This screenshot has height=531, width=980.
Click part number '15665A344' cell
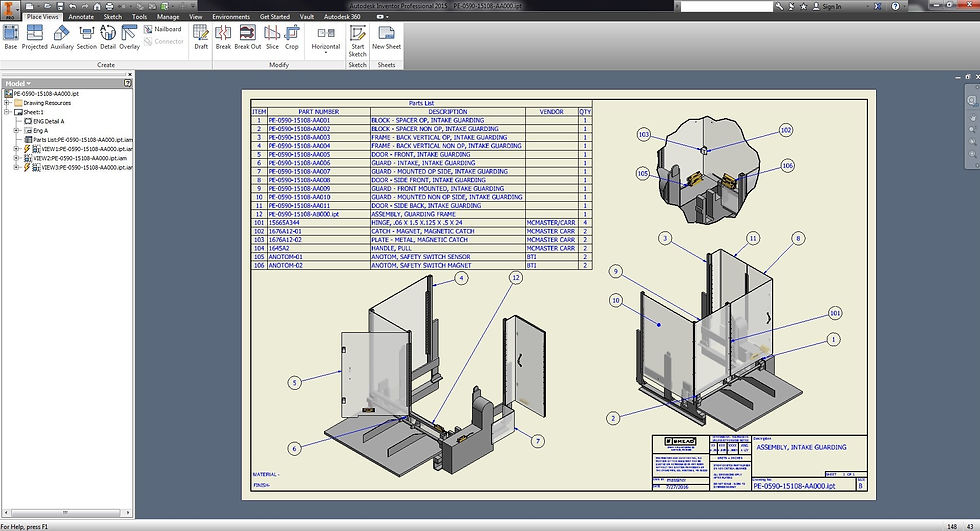tap(319, 222)
